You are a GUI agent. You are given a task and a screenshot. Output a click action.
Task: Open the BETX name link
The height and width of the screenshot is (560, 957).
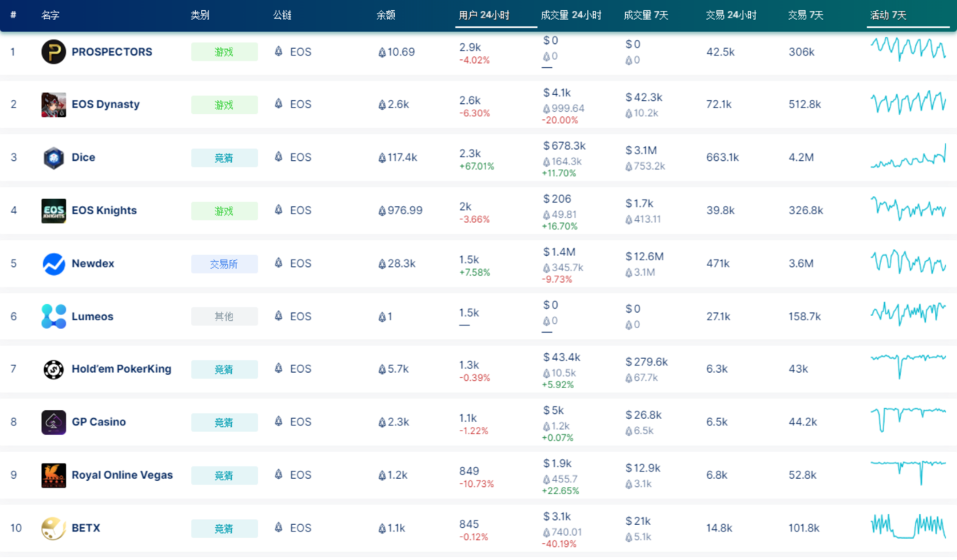(86, 528)
